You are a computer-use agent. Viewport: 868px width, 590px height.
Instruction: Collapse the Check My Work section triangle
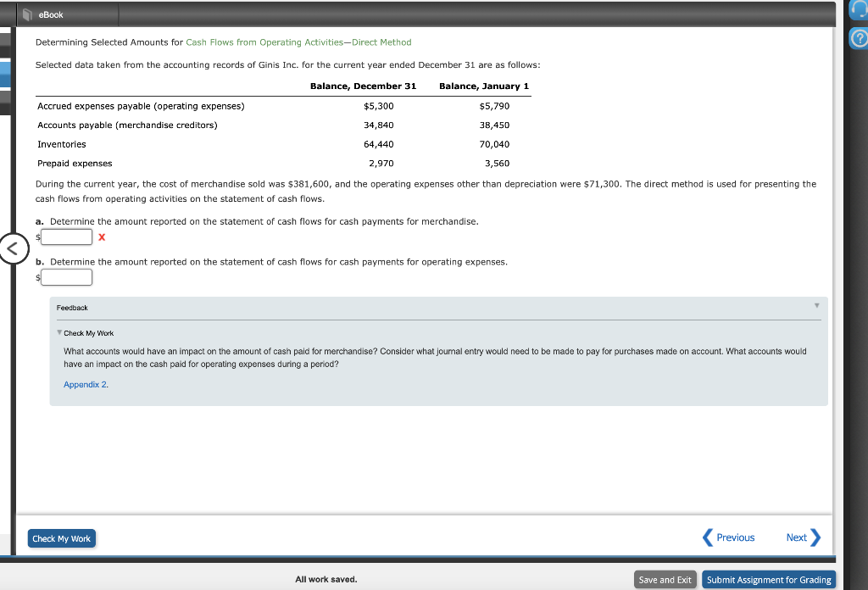pyautogui.click(x=58, y=332)
